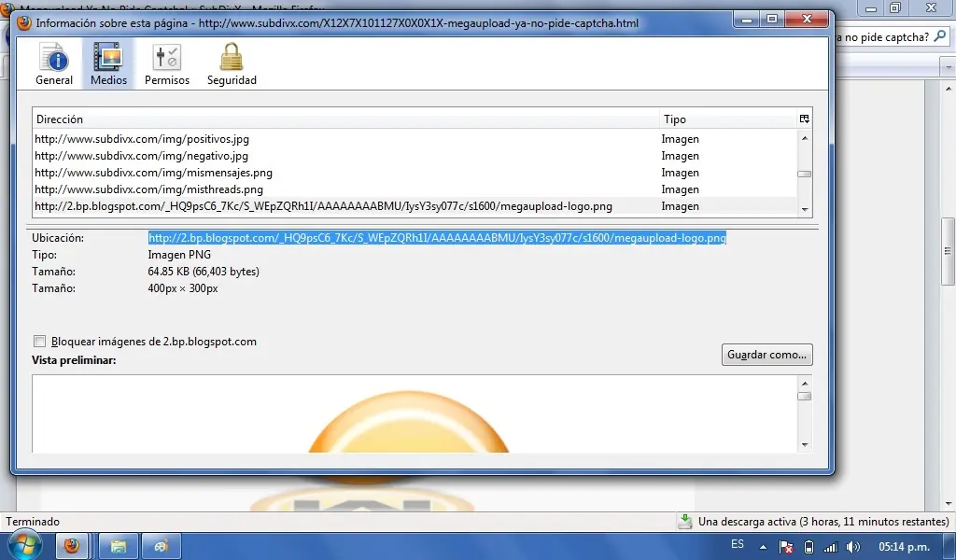Show hidden tray icons arrow
The width and height of the screenshot is (956, 560).
(x=763, y=547)
